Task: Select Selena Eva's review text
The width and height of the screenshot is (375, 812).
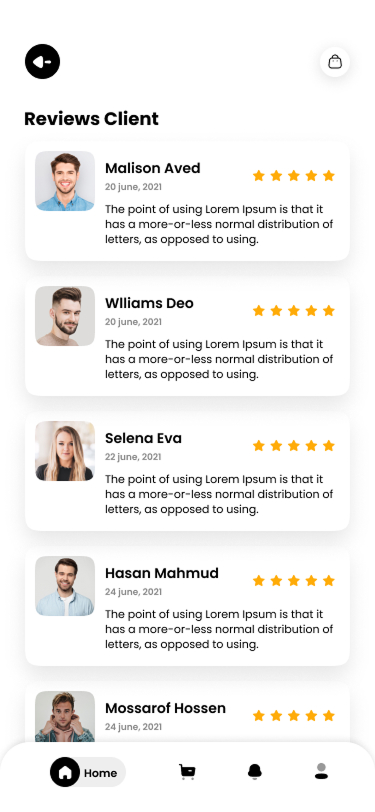Action: pyautogui.click(x=219, y=494)
